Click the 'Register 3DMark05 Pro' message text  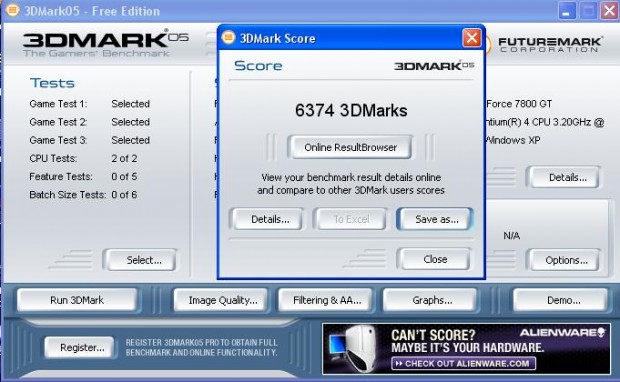[x=202, y=348]
